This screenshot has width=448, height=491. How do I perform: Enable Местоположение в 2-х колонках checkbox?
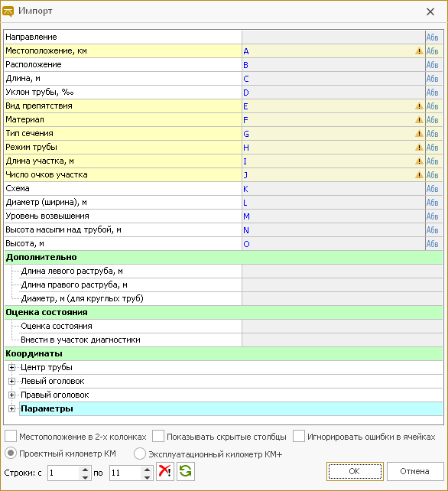pyautogui.click(x=11, y=436)
